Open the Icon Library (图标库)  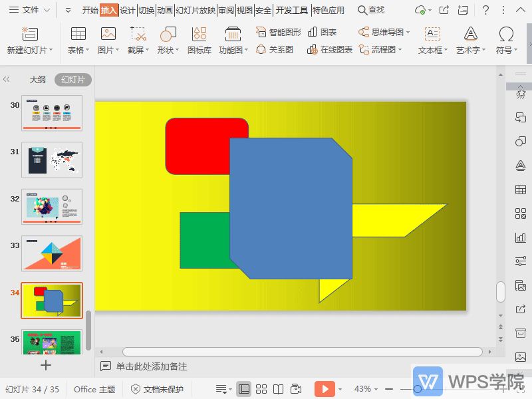(x=199, y=41)
